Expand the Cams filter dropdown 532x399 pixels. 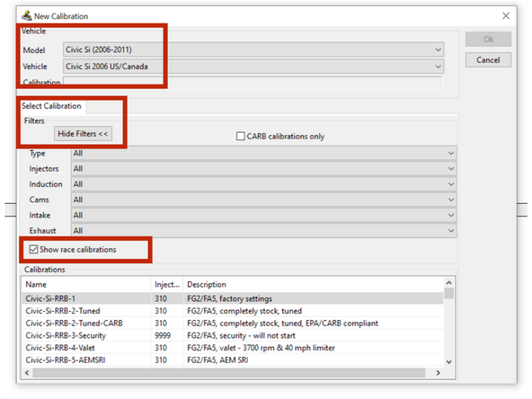263,199
